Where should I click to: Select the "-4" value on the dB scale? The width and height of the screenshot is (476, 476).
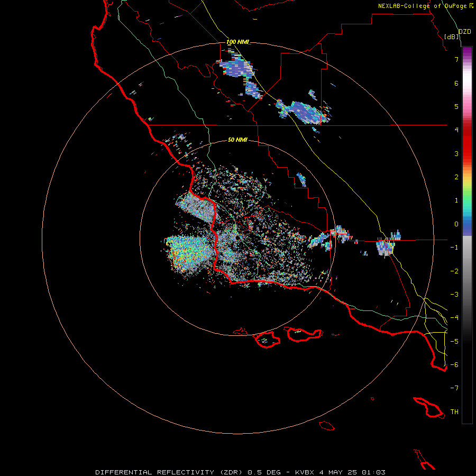pos(454,318)
